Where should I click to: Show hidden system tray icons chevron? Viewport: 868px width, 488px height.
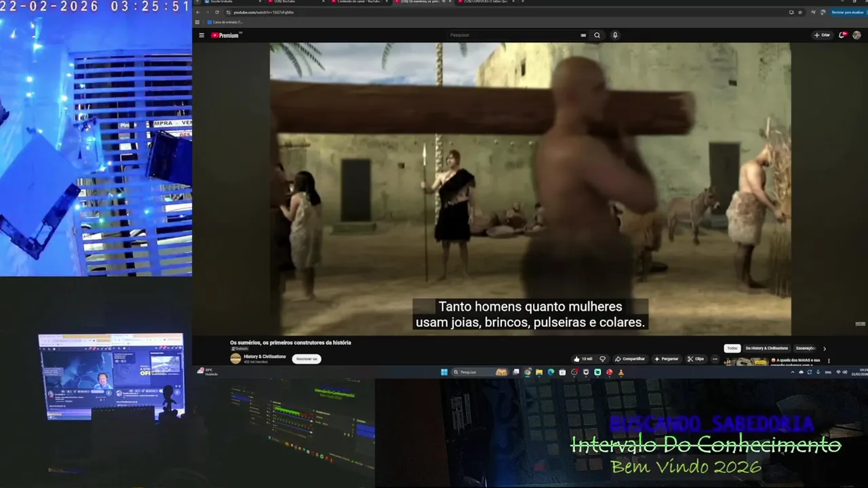[793, 372]
